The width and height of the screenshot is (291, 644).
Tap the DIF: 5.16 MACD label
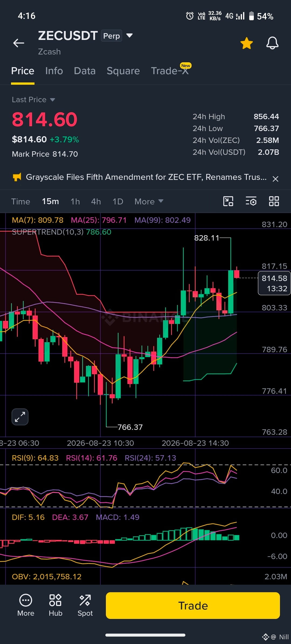28,517
